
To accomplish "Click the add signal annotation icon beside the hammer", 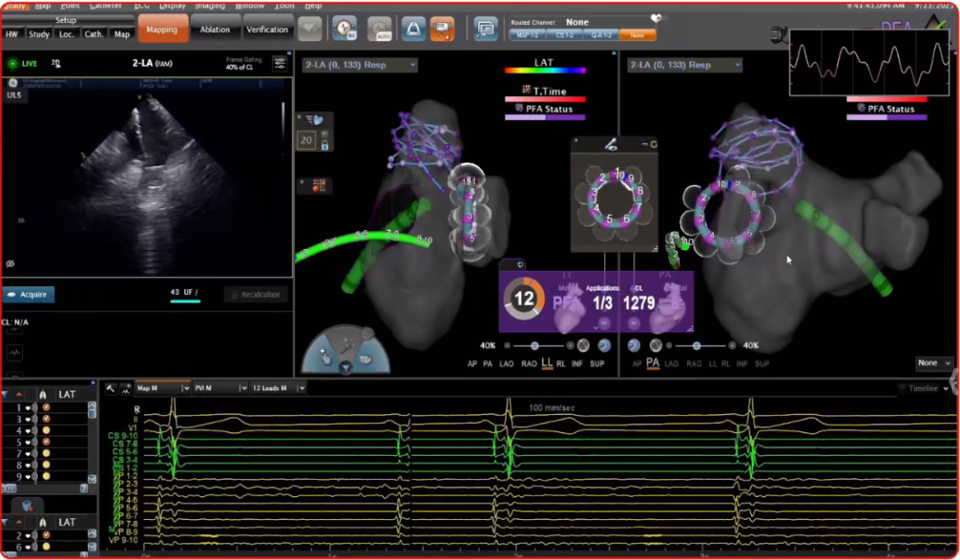I will click(x=126, y=388).
